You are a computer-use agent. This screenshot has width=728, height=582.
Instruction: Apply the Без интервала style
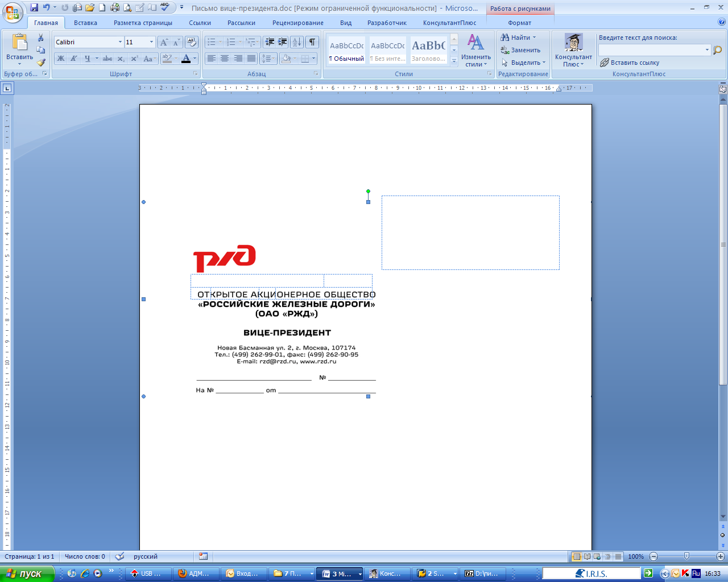pyautogui.click(x=388, y=51)
